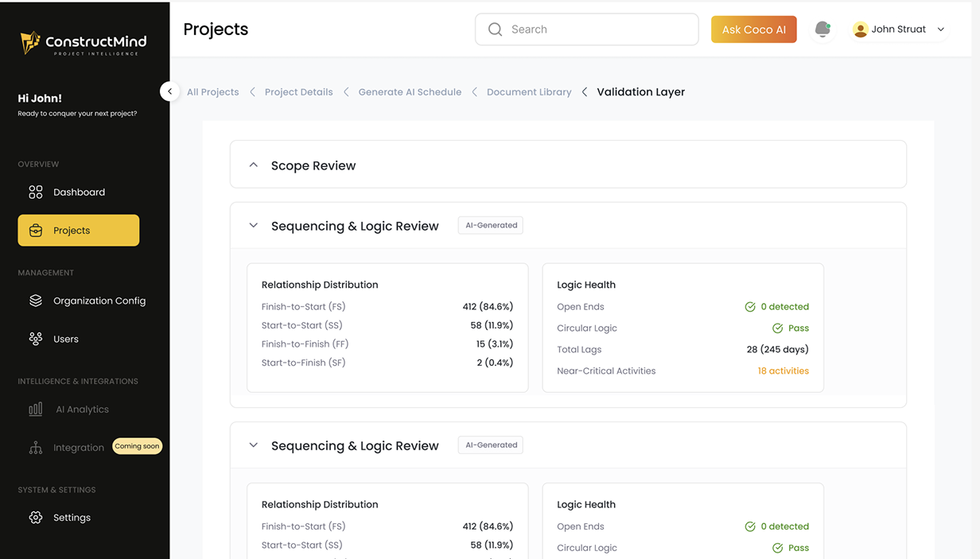Image resolution: width=980 pixels, height=559 pixels.
Task: Click the Scope Review heading
Action: (x=313, y=165)
